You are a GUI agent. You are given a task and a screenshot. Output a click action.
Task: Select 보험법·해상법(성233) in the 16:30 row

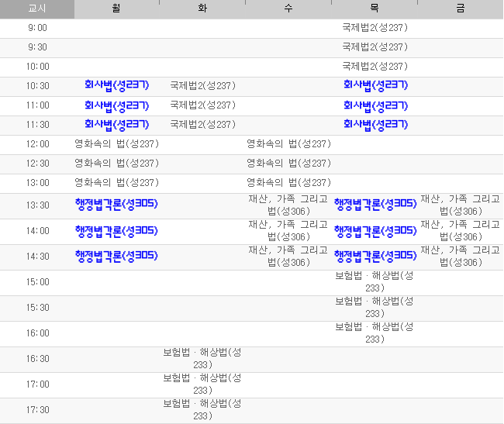coord(202,359)
